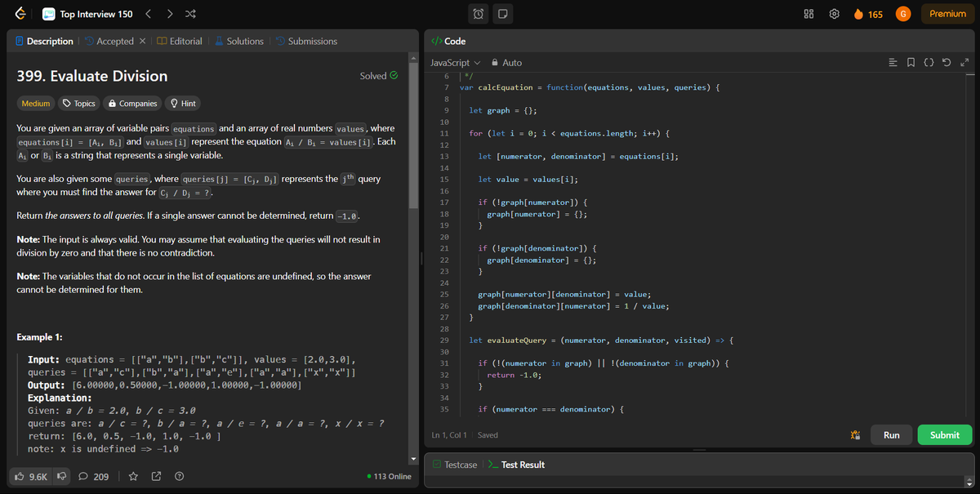Screen dimensions: 980x494
Task: Open the Editorial tab
Action: click(180, 41)
